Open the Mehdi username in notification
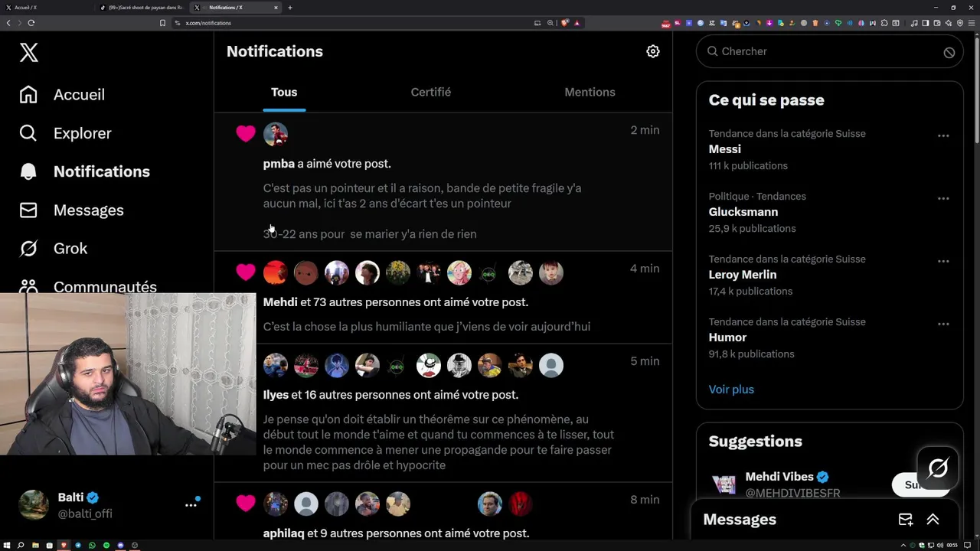The height and width of the screenshot is (551, 980). [x=280, y=302]
